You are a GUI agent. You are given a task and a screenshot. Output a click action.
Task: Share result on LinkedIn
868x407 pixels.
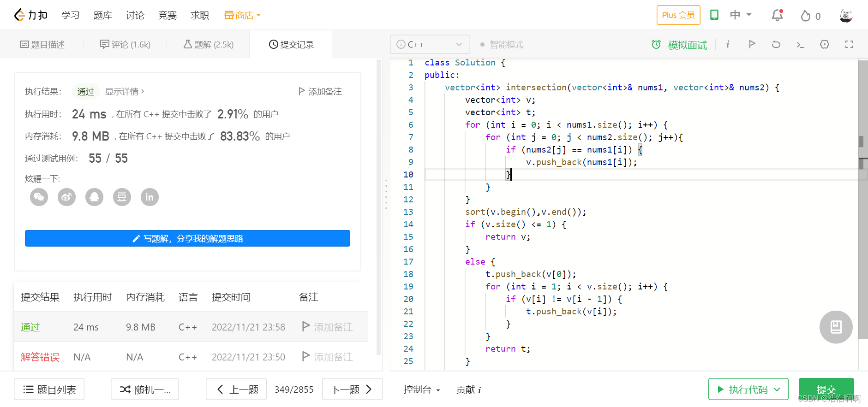150,197
